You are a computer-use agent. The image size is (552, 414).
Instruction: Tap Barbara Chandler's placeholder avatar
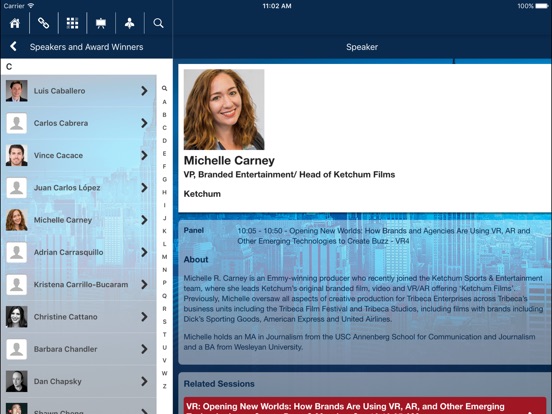pyautogui.click(x=17, y=349)
